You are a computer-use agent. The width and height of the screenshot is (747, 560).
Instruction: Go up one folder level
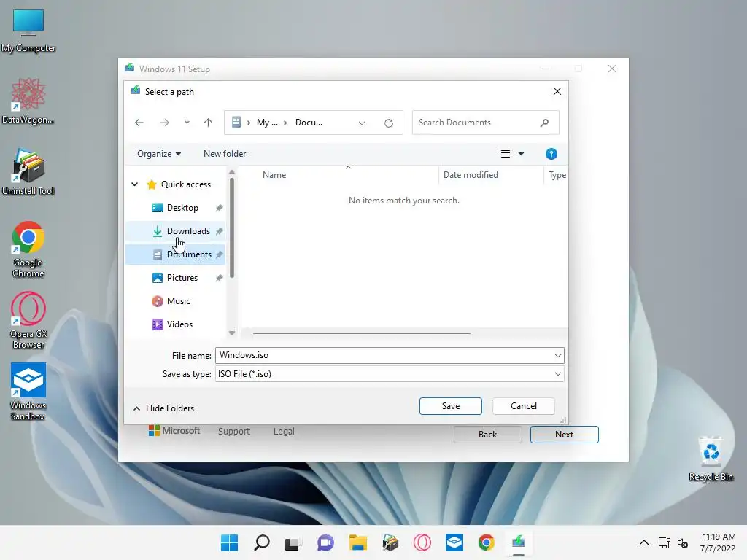208,122
